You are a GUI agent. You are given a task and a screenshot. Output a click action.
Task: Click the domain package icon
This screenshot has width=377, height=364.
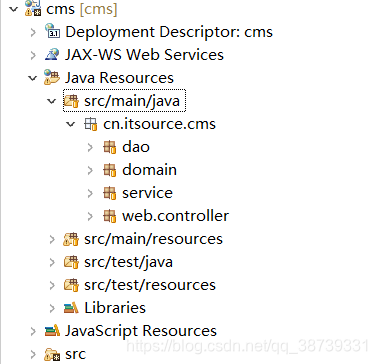[x=110, y=170]
